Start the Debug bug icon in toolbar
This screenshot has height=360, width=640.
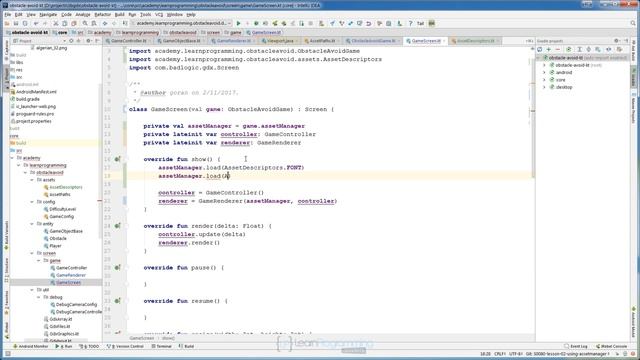pos(256,23)
